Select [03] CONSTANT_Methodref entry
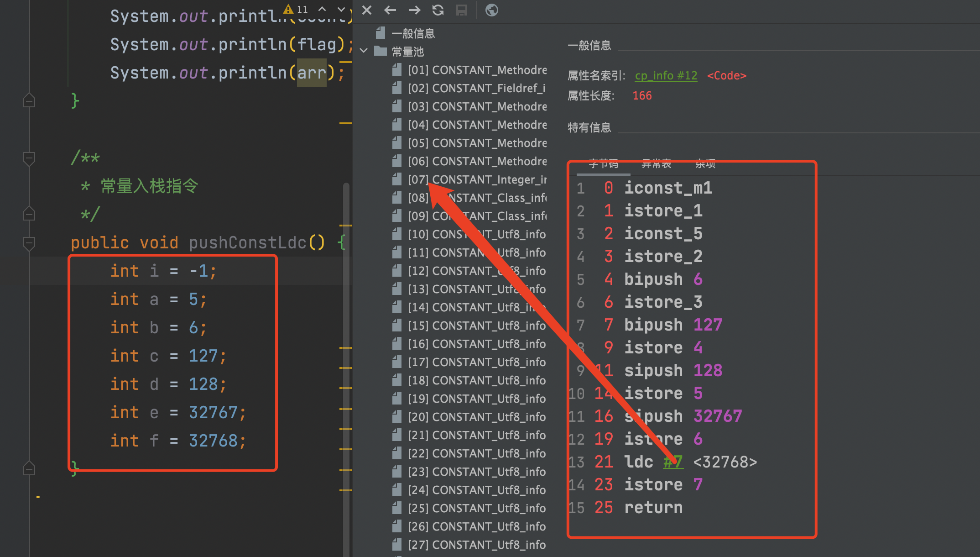 click(x=469, y=106)
